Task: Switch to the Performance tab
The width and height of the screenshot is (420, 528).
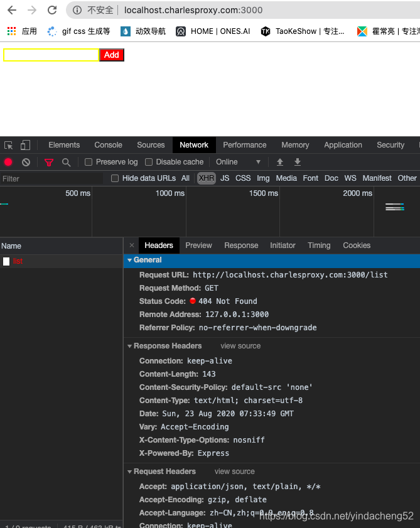Action: click(x=244, y=145)
